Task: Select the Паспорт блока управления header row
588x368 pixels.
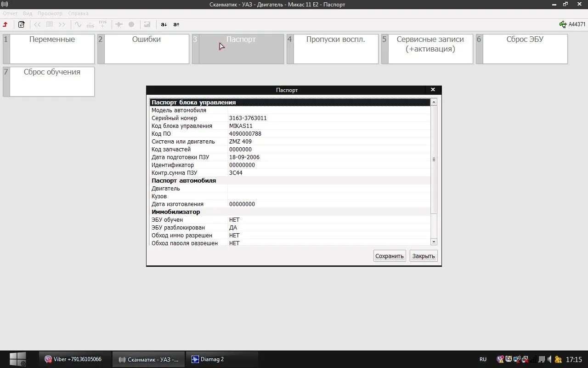Action: (290, 103)
